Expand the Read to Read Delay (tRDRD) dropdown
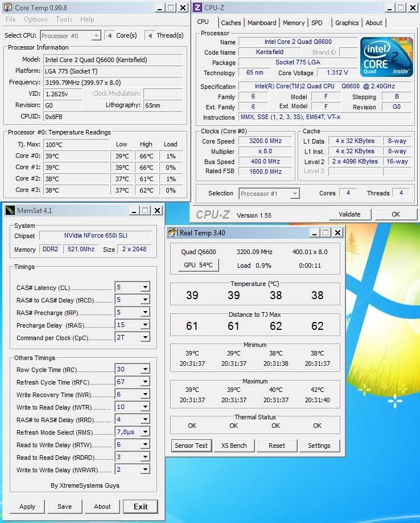Image resolution: width=420 pixels, height=523 pixels. 145,457
